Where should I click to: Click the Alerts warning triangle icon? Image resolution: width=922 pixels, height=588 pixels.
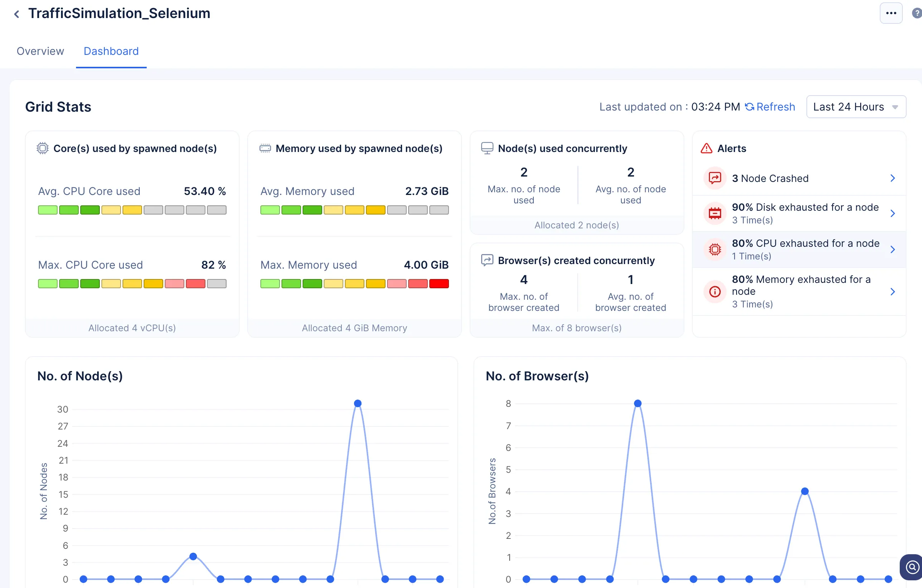(x=706, y=149)
